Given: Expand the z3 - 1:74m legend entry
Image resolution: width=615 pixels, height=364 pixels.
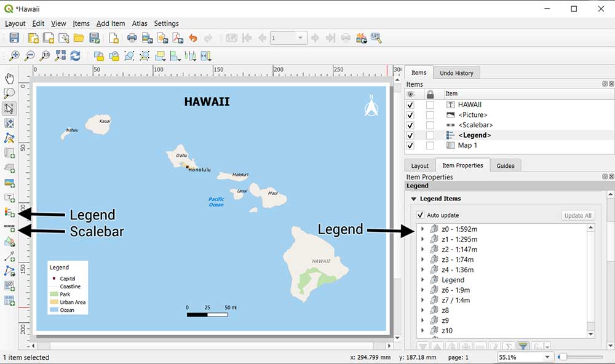Looking at the screenshot, I should [x=423, y=259].
